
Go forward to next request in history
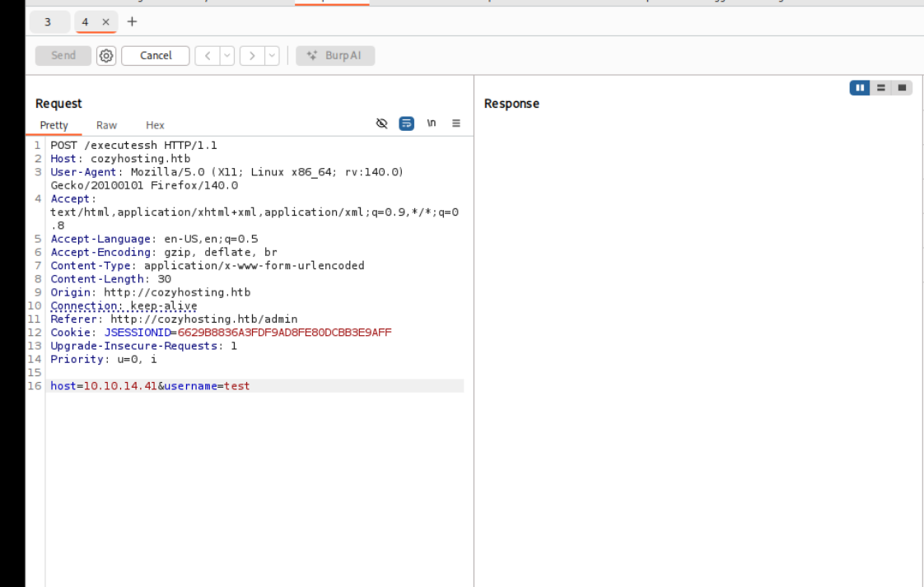pos(252,56)
